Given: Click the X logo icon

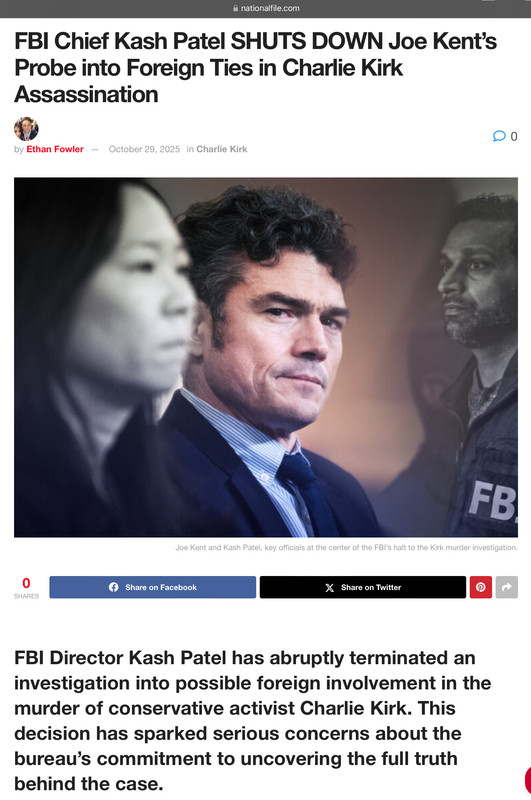Looking at the screenshot, I should (x=330, y=588).
